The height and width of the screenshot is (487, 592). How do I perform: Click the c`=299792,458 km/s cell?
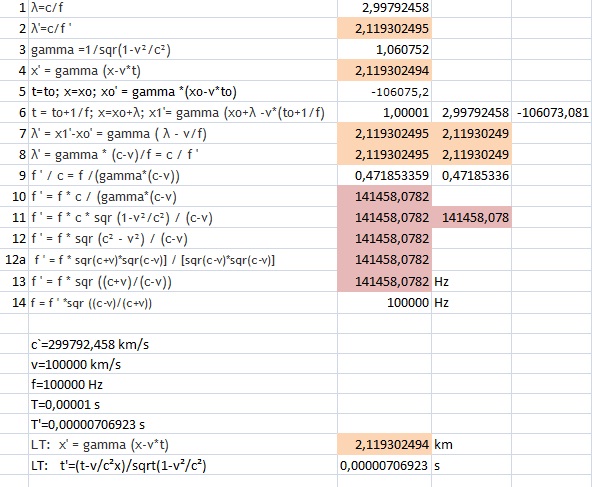[183, 344]
